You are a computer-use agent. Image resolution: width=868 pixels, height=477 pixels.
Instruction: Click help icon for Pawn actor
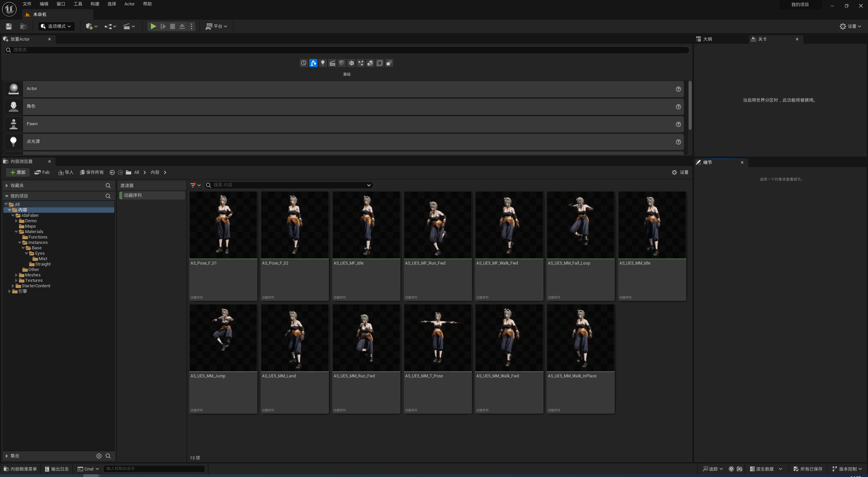pos(678,124)
